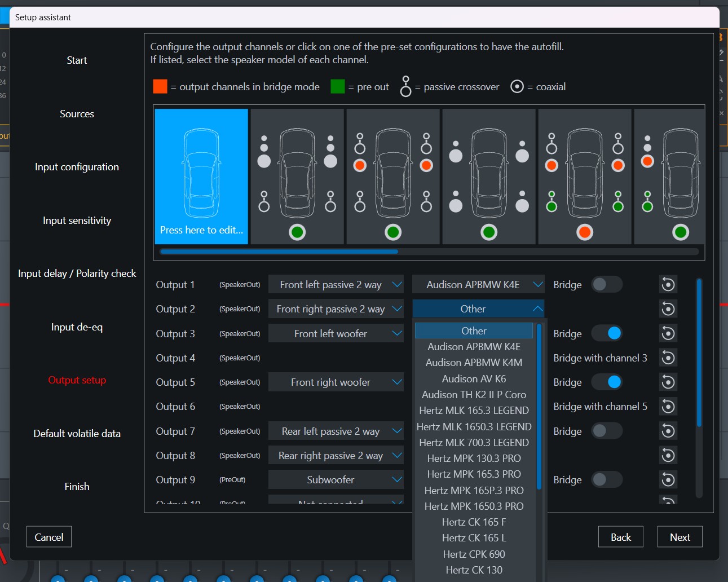Reset Output 2 configuration
Image resolution: width=728 pixels, height=582 pixels.
pos(668,308)
